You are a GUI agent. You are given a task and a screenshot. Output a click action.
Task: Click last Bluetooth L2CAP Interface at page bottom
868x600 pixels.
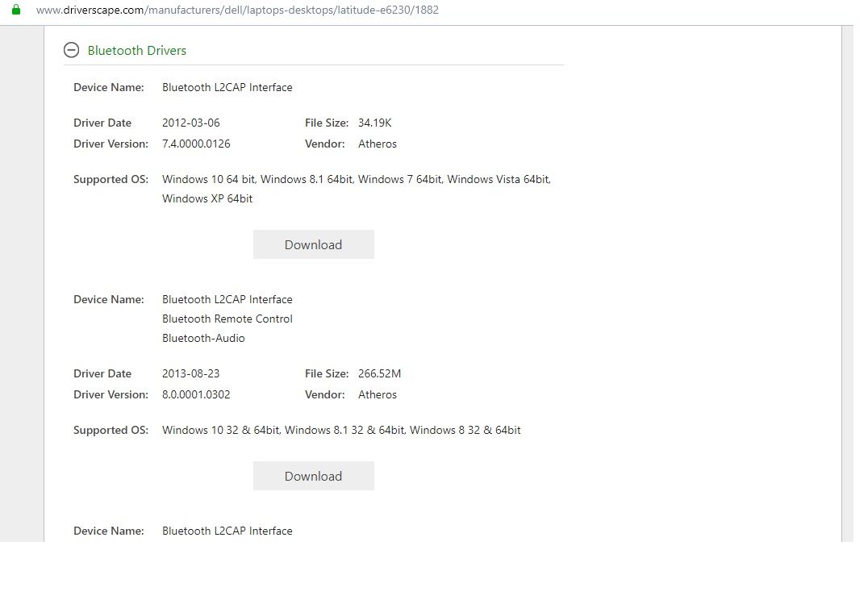(x=227, y=531)
